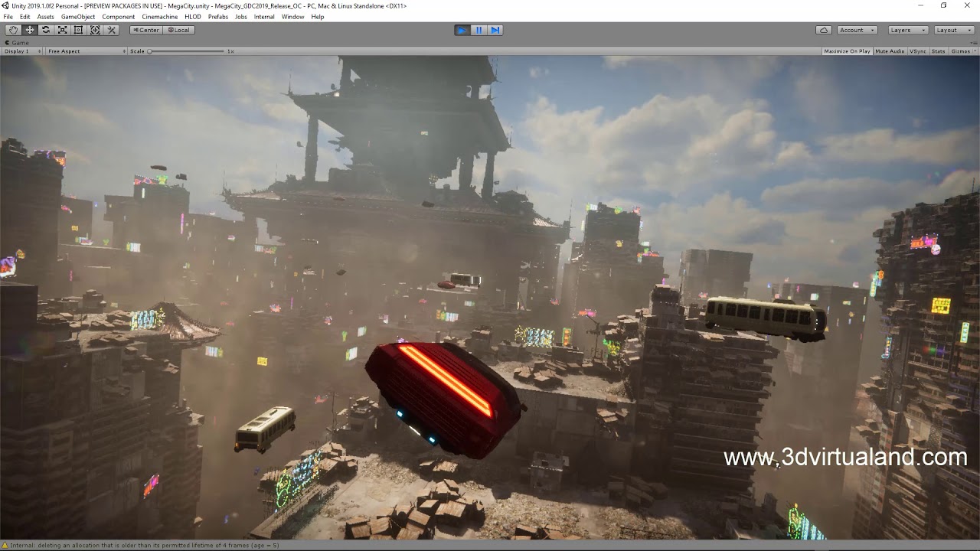The width and height of the screenshot is (980, 551).
Task: Select the Rect transform tool
Action: (x=79, y=30)
